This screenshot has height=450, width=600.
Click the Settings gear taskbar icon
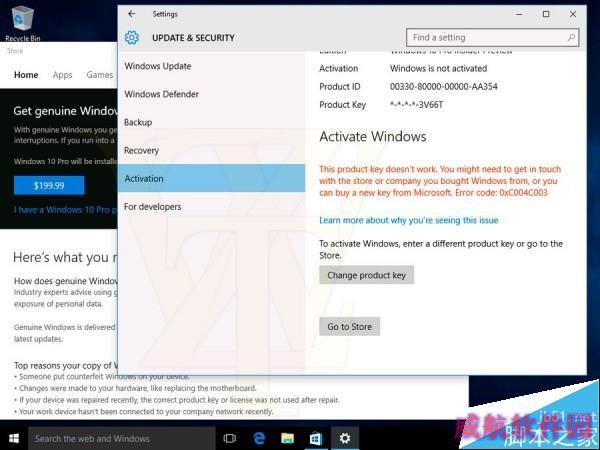coord(345,439)
